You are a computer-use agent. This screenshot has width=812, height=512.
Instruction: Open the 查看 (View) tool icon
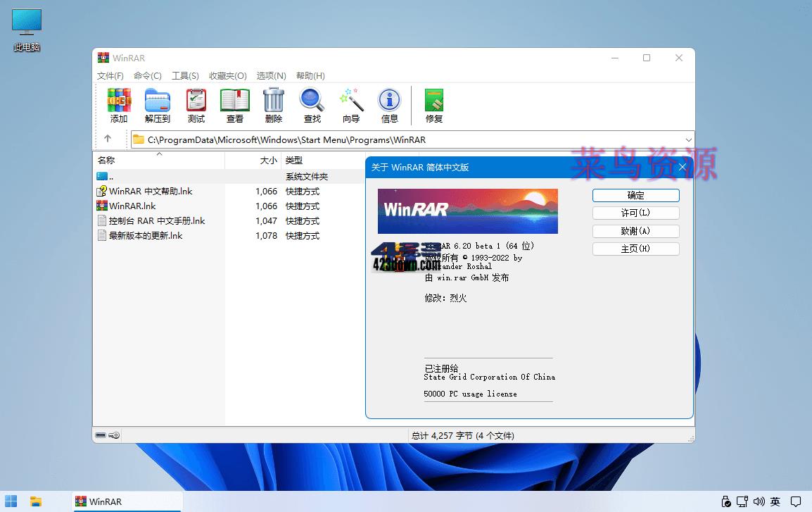tap(235, 104)
